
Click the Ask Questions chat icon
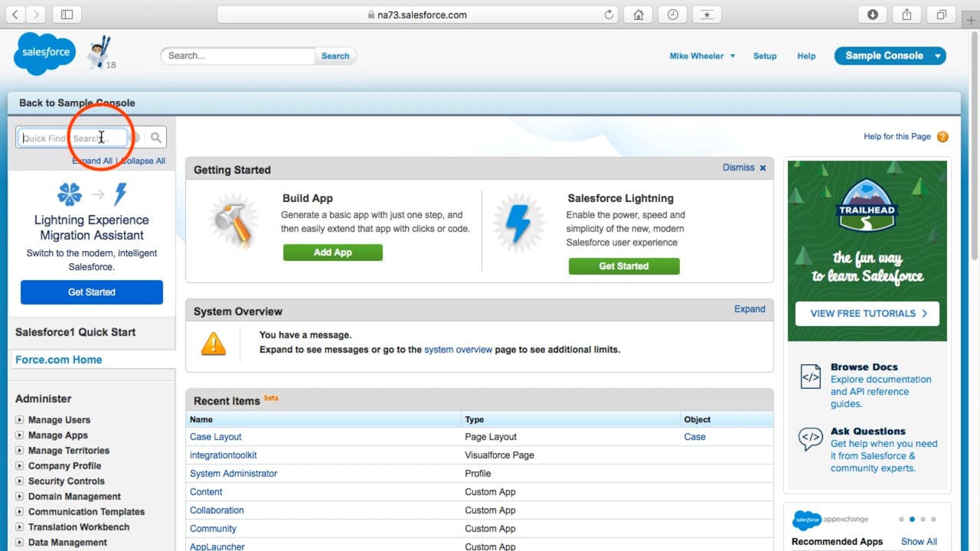[810, 439]
